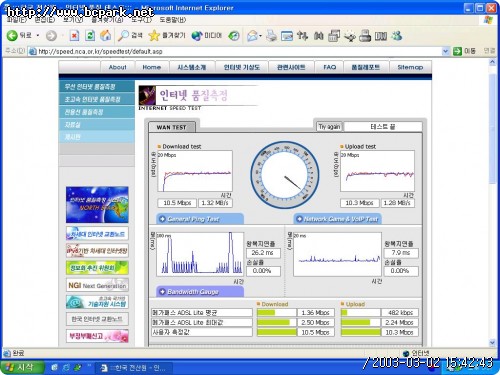Click the first quick launch icon on taskbar
Viewport: 500px width, 375px height.
click(x=54, y=368)
